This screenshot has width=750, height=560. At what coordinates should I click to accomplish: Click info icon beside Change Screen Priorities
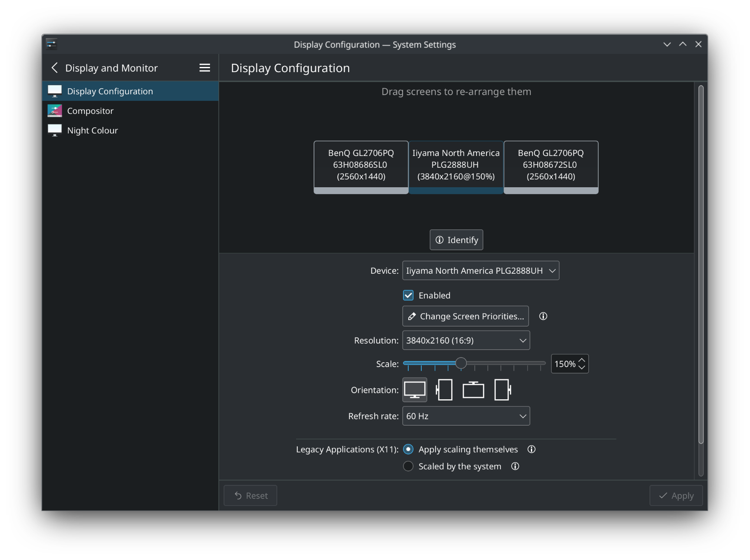coord(543,316)
